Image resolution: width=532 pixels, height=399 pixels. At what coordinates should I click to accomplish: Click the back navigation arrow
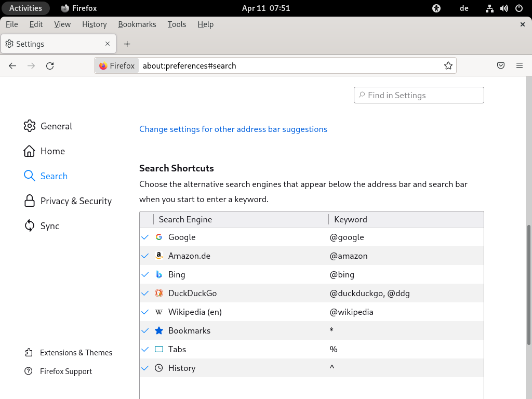coord(12,66)
